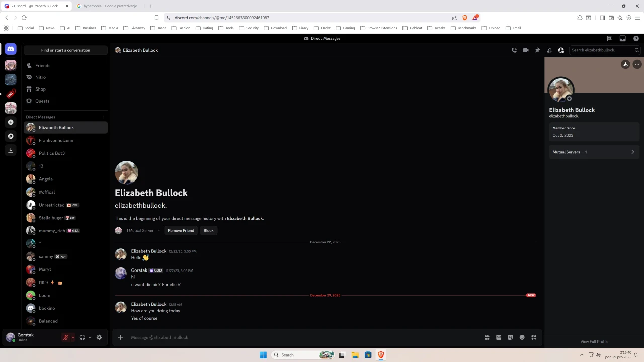Start a video call from the DM header
The height and width of the screenshot is (362, 644).
click(525, 50)
